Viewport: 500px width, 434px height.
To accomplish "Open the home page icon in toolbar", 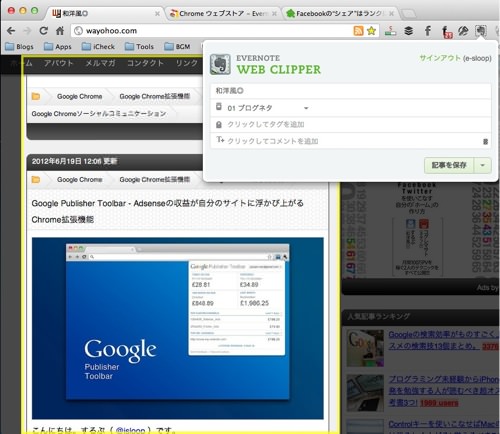I will (60, 31).
